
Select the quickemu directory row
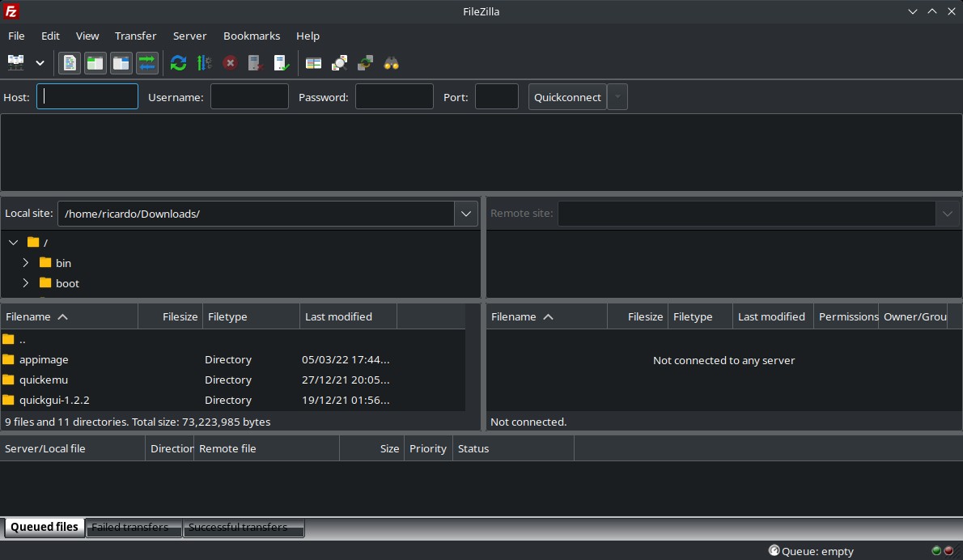233,380
